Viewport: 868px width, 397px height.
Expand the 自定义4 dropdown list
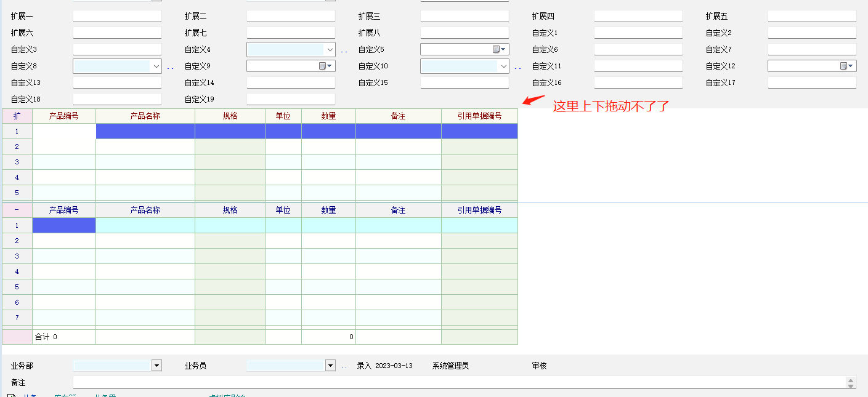pos(330,49)
